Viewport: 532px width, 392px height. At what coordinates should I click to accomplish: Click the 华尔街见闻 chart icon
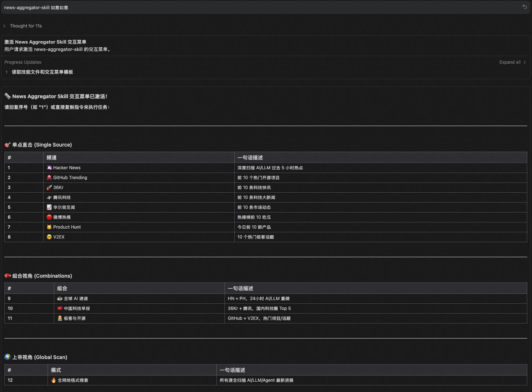tap(49, 207)
